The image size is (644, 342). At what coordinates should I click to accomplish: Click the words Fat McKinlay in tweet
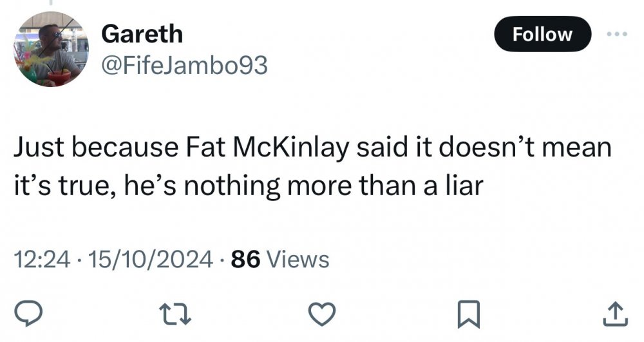point(267,147)
